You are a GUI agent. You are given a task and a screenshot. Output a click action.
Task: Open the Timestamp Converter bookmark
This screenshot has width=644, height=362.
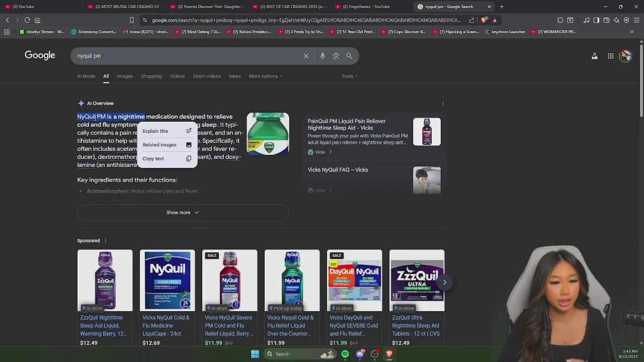pyautogui.click(x=94, y=32)
